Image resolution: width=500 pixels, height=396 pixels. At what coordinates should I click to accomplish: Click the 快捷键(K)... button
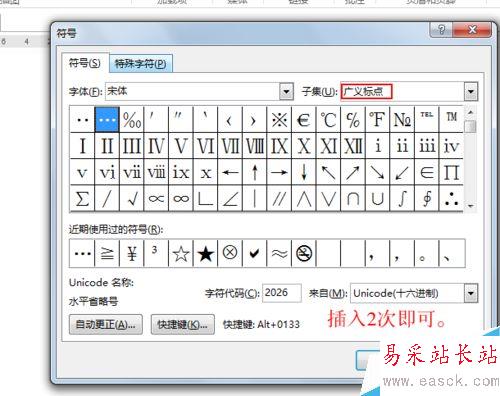point(183,324)
